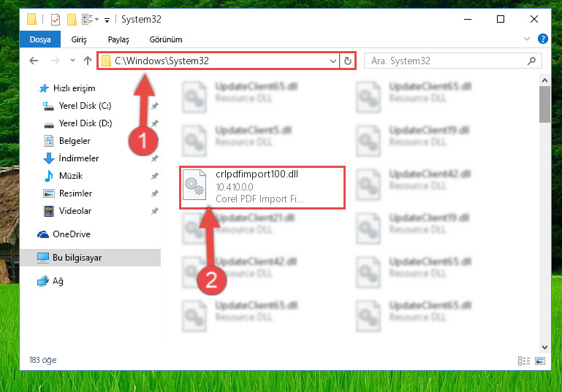Screen dimensions: 562x392
Task: Click the vertical scrollbar thumb
Action: coord(544,104)
